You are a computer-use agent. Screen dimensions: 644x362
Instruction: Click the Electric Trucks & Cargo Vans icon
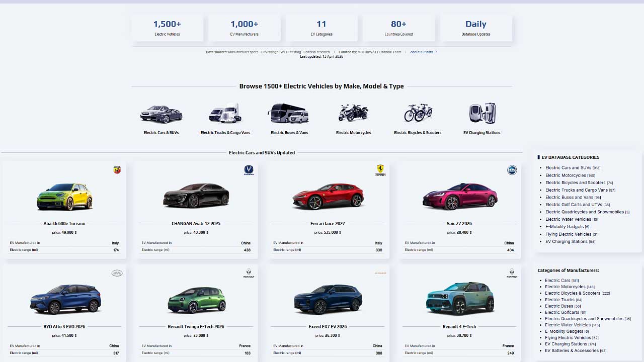225,113
